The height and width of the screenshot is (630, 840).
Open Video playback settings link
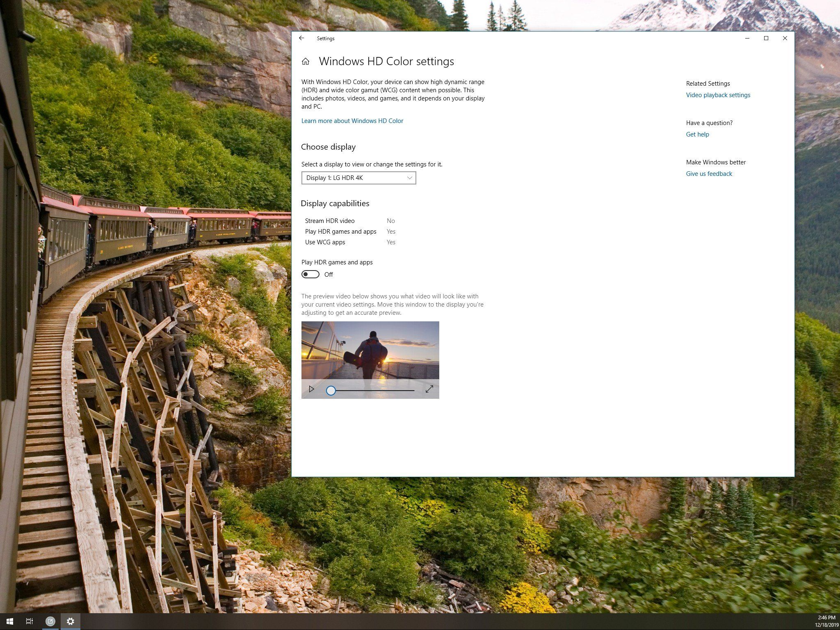[718, 95]
